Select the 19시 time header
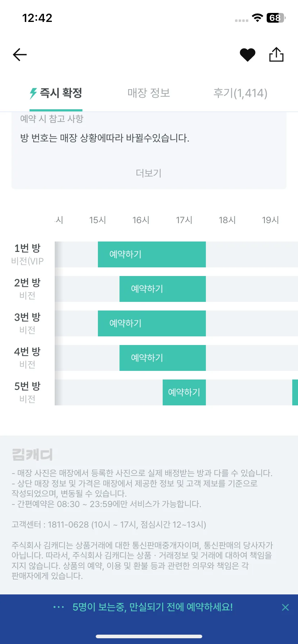The height and width of the screenshot is (644, 298). coord(271,220)
